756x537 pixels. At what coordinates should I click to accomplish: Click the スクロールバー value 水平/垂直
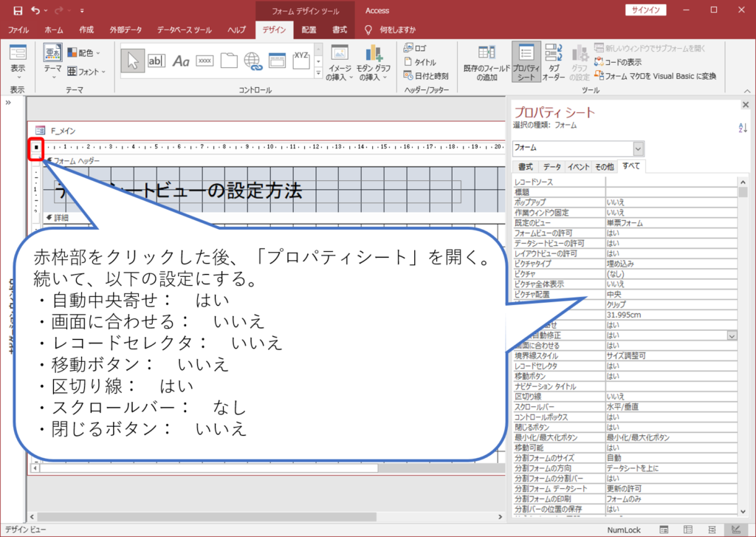[671, 407]
